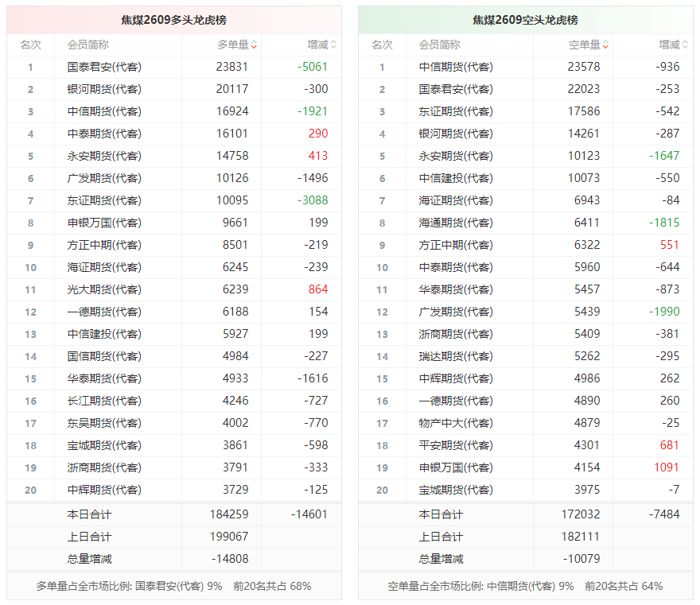Click 国泰君安(代客) in long ranking
Viewport: 700px width, 605px height.
pos(104,67)
